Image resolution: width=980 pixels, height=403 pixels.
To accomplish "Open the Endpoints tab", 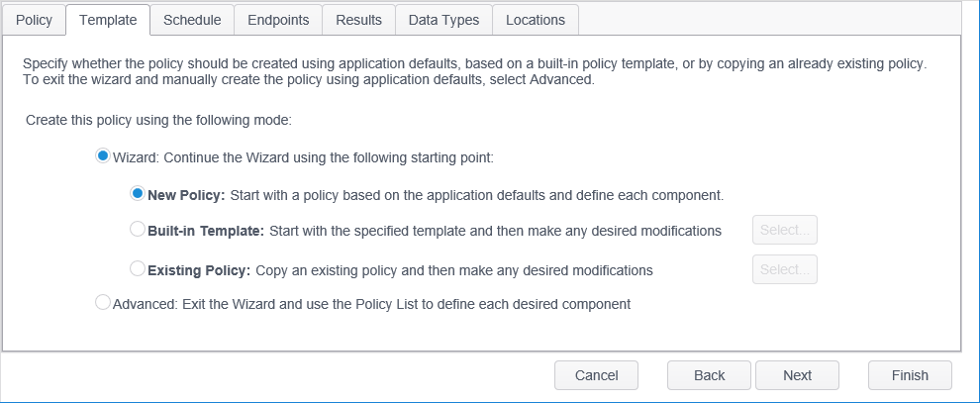I will 278,20.
